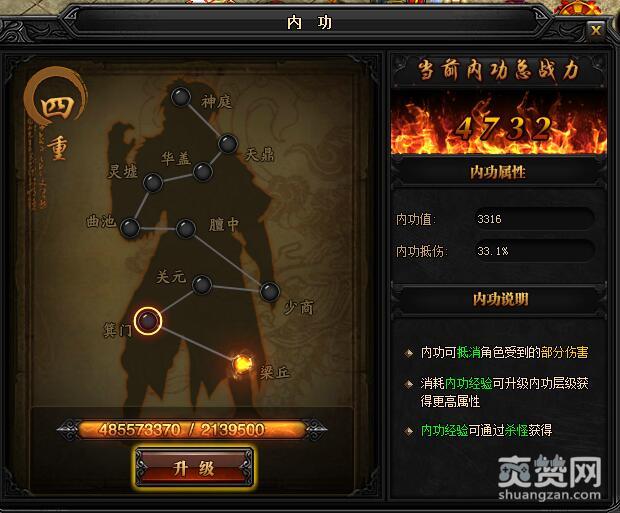This screenshot has width=620, height=513.
Task: Click the 内功值 value field
Action: [x=534, y=219]
